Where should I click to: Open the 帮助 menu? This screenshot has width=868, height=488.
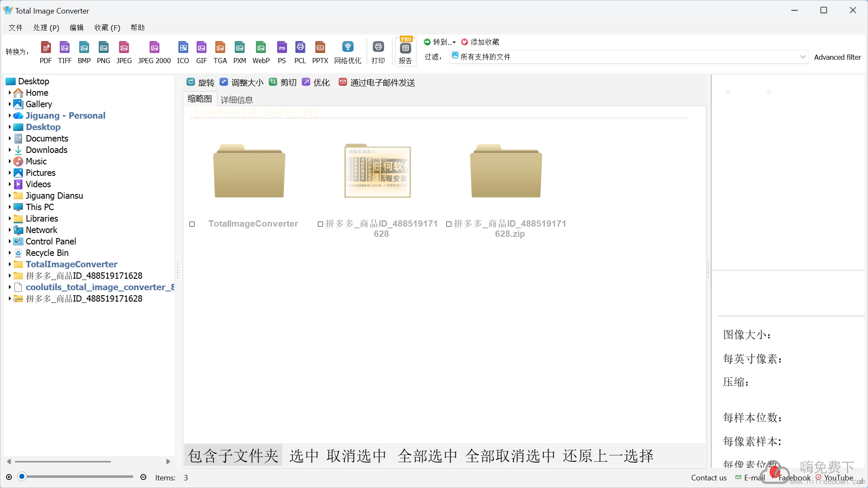click(x=138, y=28)
